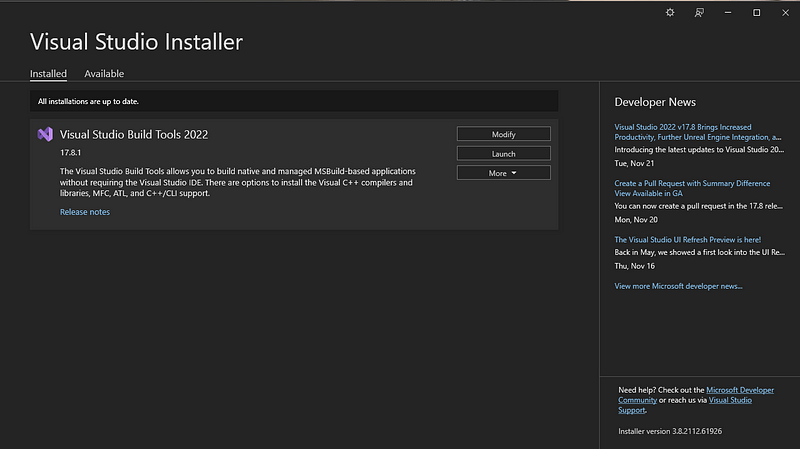This screenshot has width=800, height=449.
Task: Switch to the Available tab
Action: [104, 73]
